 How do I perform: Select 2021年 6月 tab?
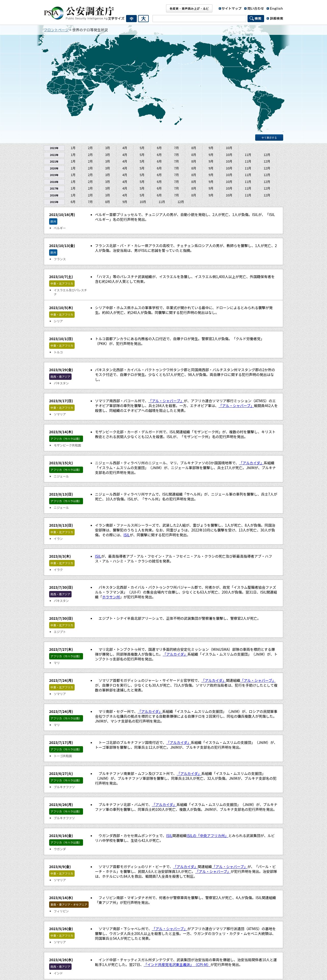coord(159,162)
